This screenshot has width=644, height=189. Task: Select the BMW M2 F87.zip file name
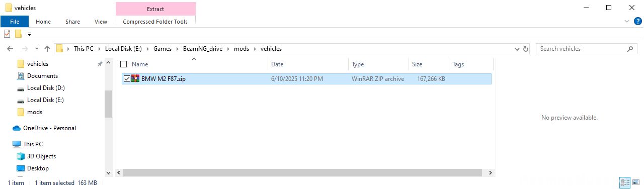click(x=164, y=79)
